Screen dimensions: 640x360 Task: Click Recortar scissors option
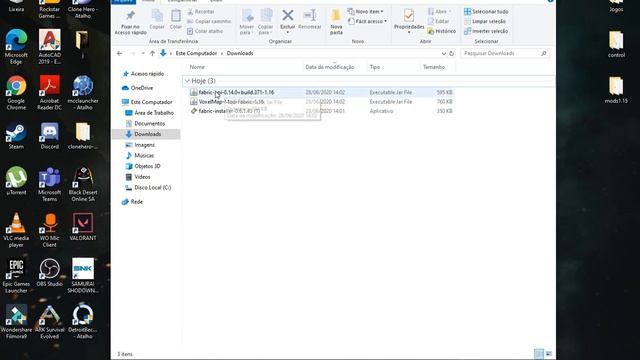click(x=200, y=11)
